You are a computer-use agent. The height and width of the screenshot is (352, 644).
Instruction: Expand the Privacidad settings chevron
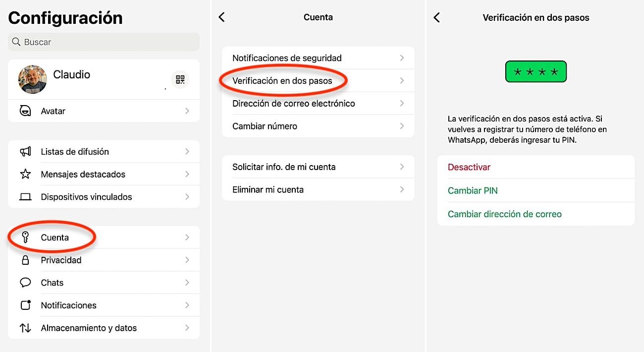pos(187,260)
